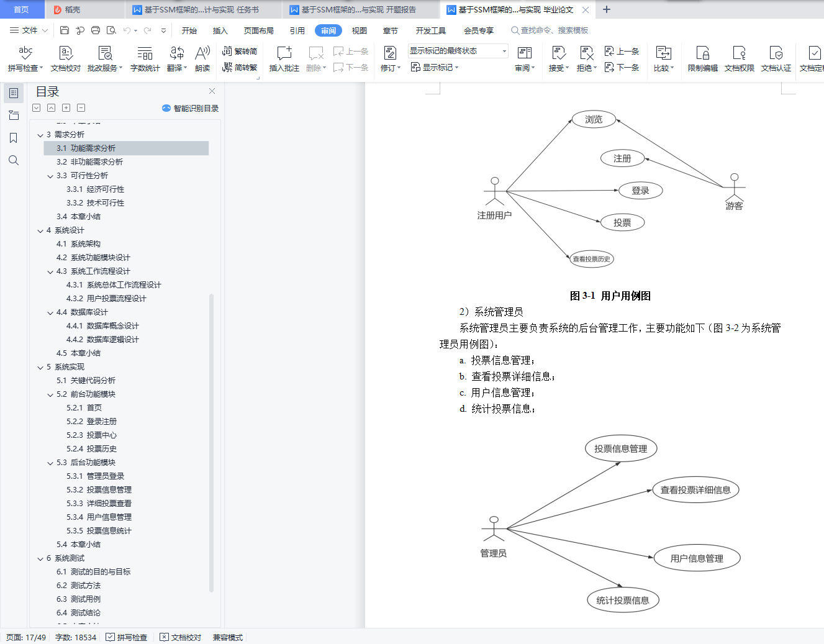Click the 批改服务 ribbon icon
Image resolution: width=824 pixels, height=644 pixels.
[105, 59]
